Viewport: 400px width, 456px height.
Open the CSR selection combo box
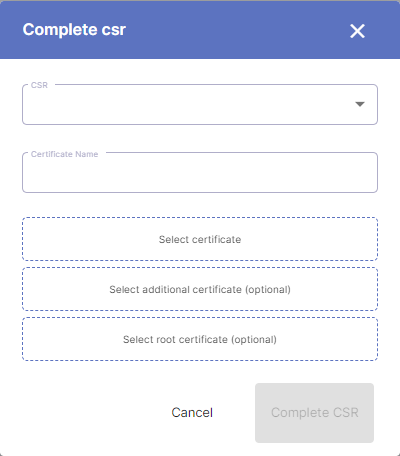[200, 104]
